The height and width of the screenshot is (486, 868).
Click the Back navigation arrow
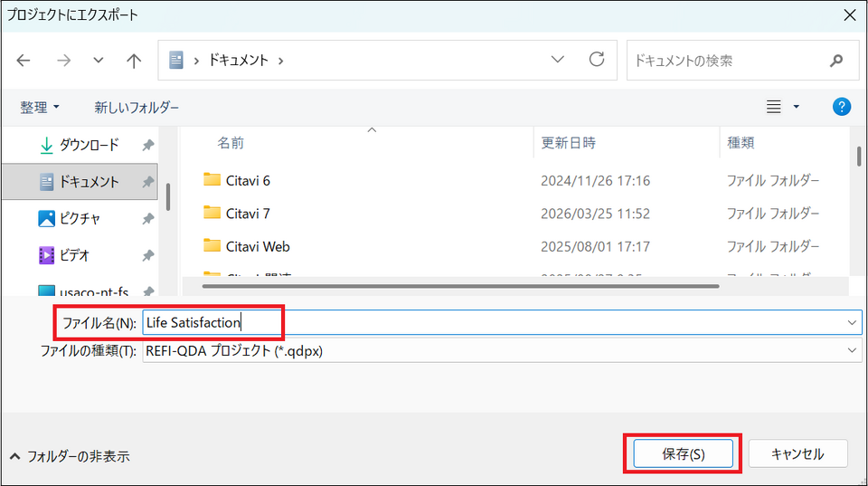[24, 61]
